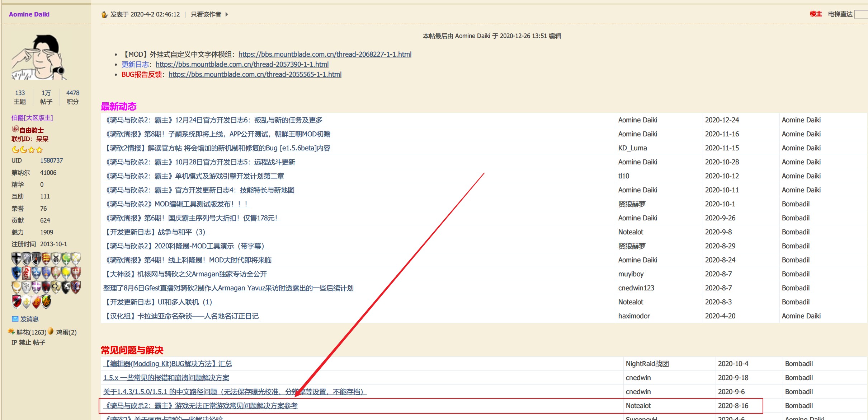The width and height of the screenshot is (868, 420).
Task: Click the flower icon beside 鲜花(1263)
Action: 11,331
